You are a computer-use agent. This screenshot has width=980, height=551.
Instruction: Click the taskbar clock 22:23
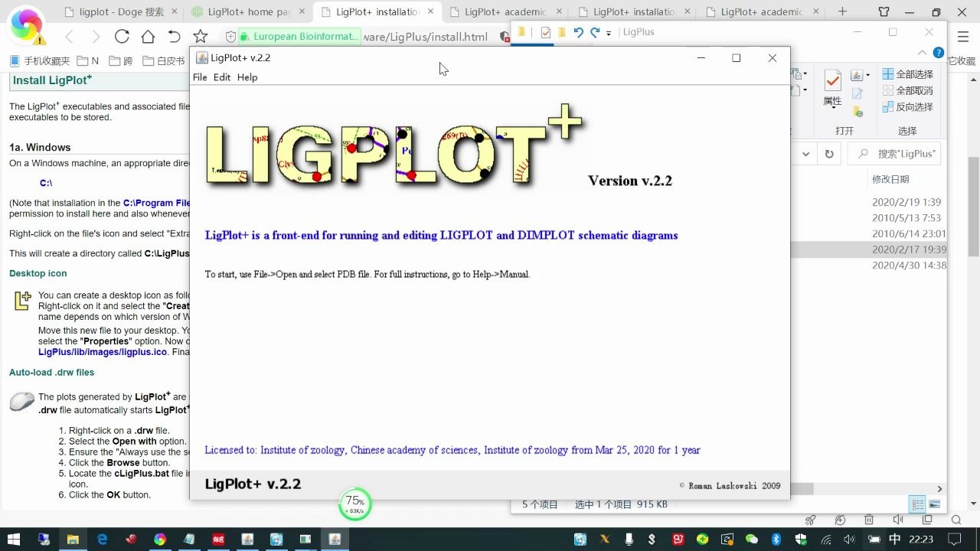coord(921,540)
